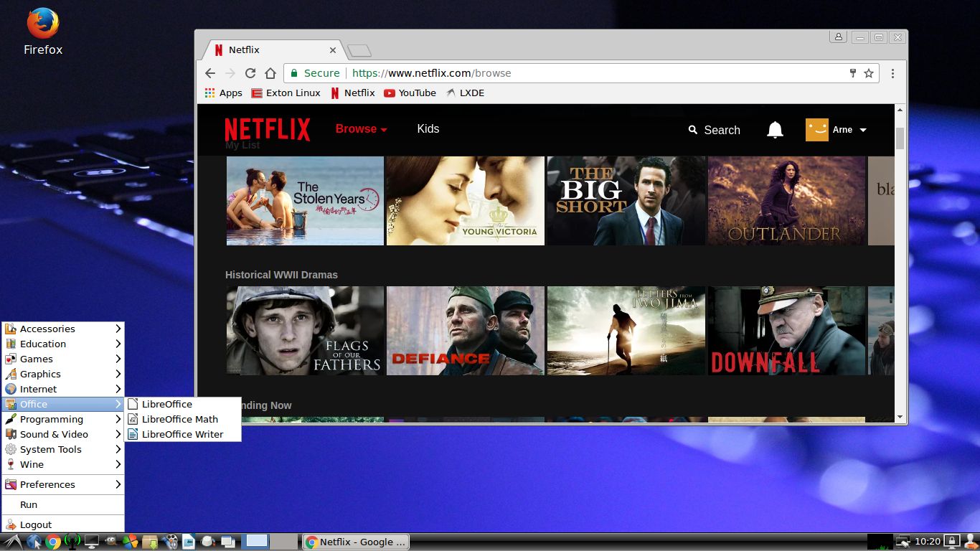980x551 pixels.
Task: Expand the Graphics submenu
Action: click(63, 374)
